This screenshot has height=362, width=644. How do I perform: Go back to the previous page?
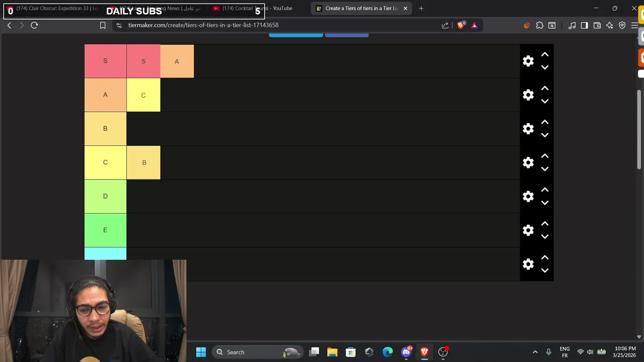tap(9, 25)
